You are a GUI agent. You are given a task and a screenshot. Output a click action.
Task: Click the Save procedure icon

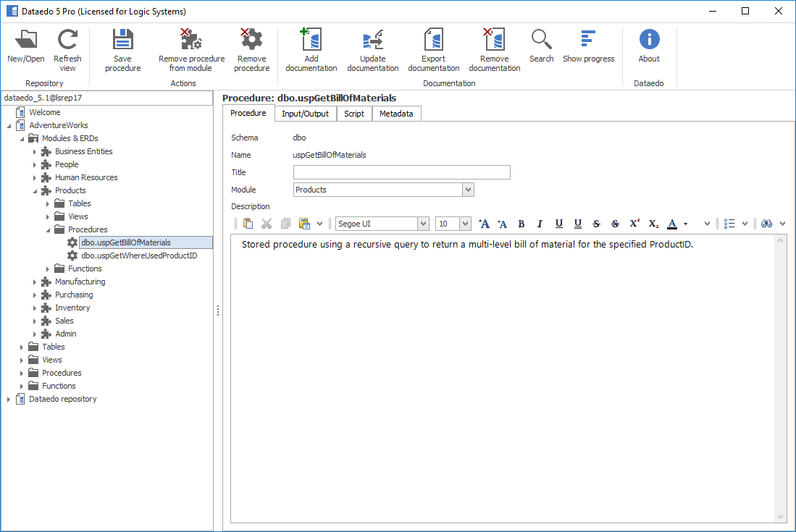[x=122, y=41]
